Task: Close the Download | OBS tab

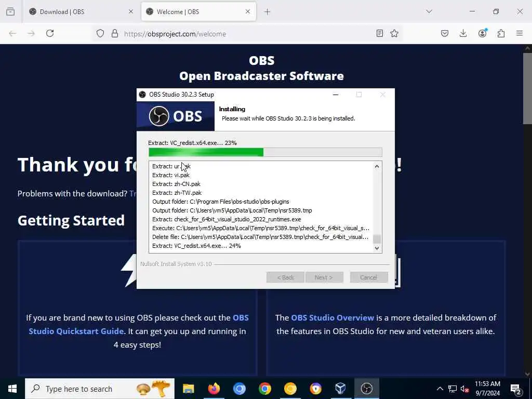Action: tap(130, 11)
